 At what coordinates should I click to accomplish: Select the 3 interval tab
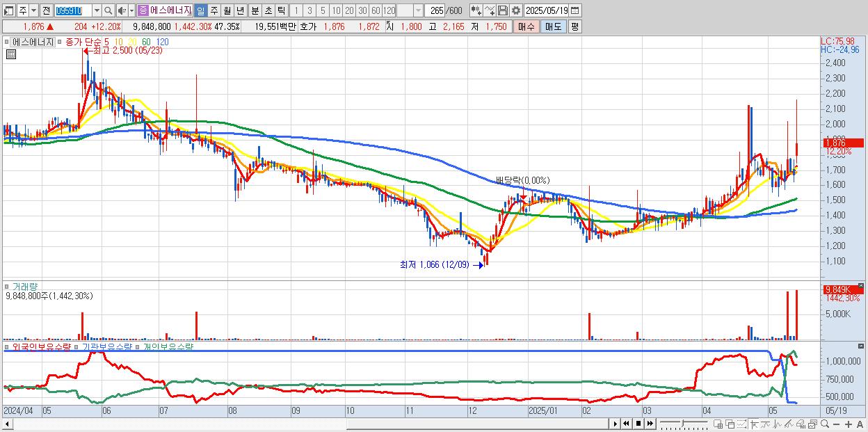(310, 11)
